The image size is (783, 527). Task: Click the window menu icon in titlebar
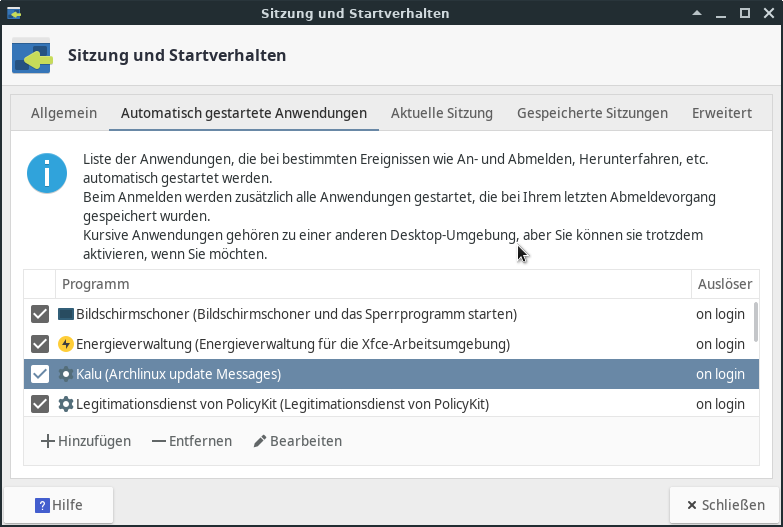click(x=12, y=13)
